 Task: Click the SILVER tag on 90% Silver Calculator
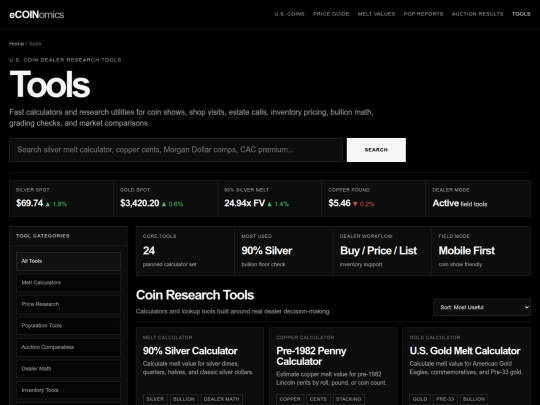tap(155, 399)
